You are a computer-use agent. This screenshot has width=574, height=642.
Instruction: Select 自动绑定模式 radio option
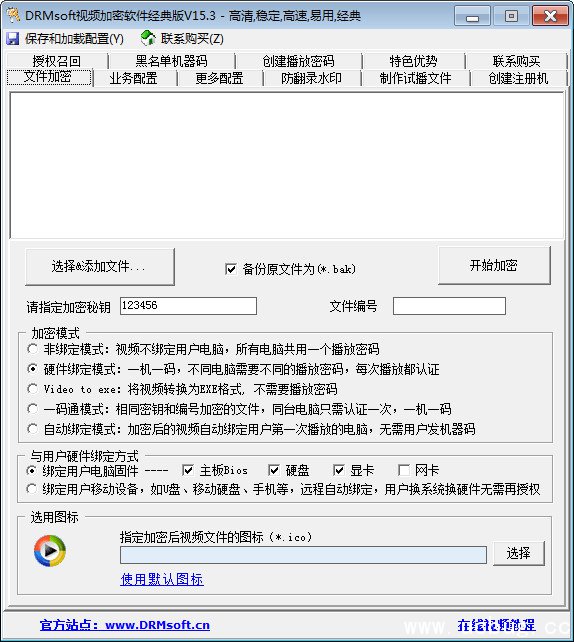32,429
